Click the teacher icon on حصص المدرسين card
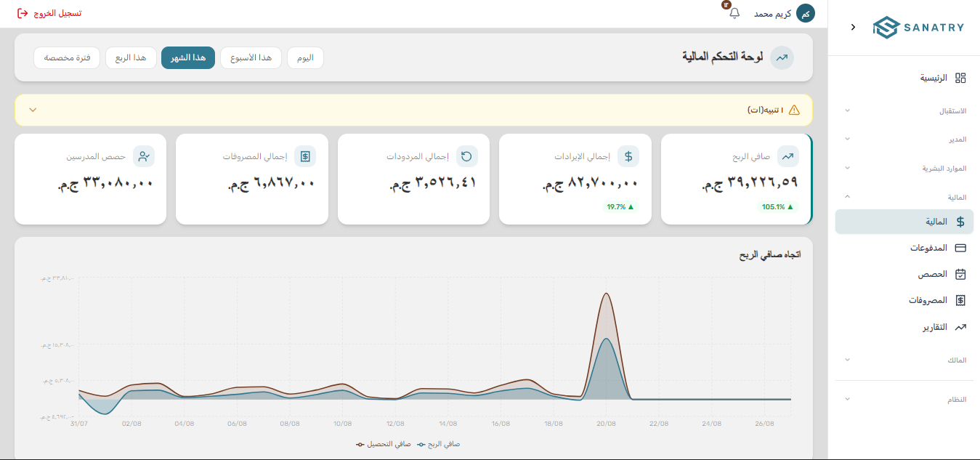 (144, 156)
